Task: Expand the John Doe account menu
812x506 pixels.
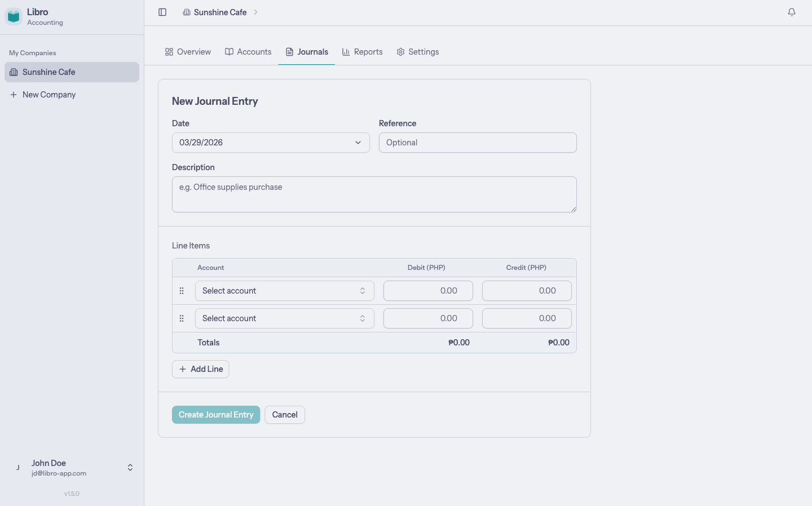Action: [x=130, y=467]
